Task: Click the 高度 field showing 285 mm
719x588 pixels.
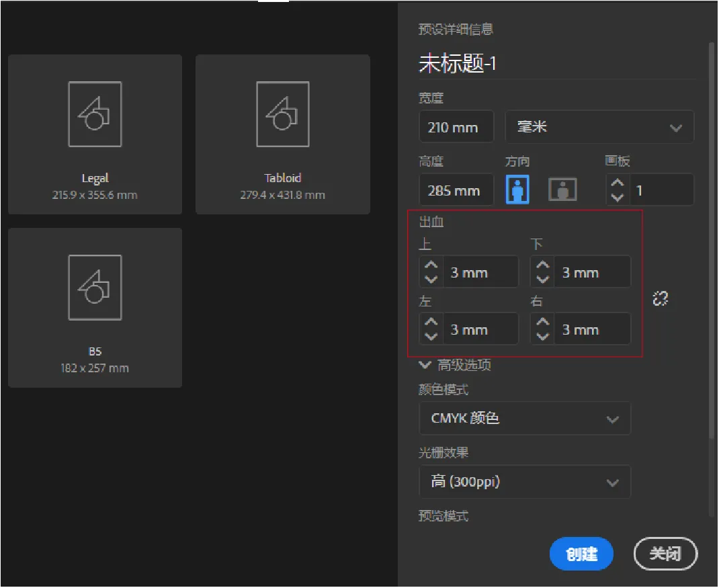Action: pos(456,190)
